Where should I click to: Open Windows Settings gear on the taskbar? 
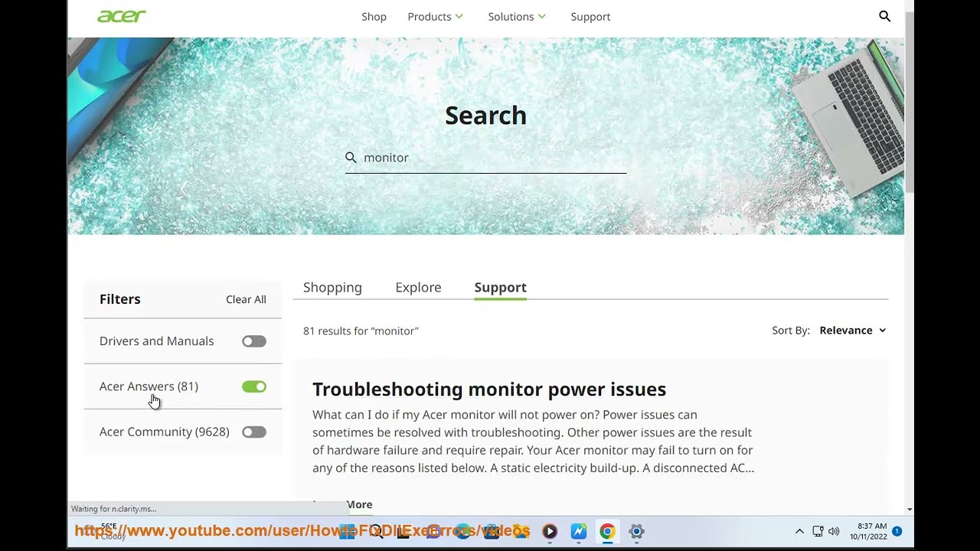636,531
